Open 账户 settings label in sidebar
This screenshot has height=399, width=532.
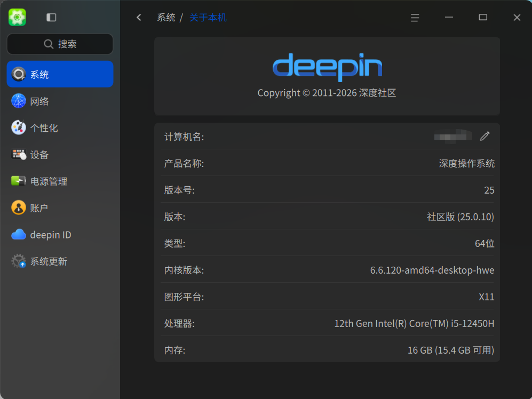click(39, 208)
